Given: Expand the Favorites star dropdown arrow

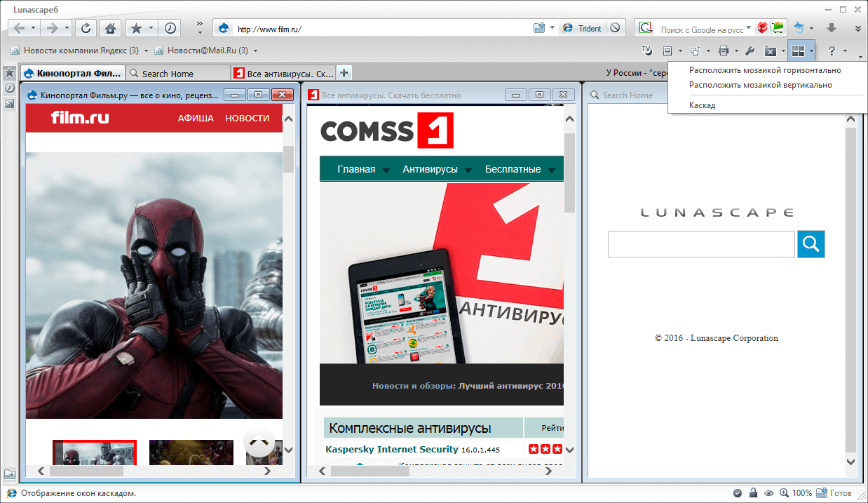Looking at the screenshot, I should 151,28.
